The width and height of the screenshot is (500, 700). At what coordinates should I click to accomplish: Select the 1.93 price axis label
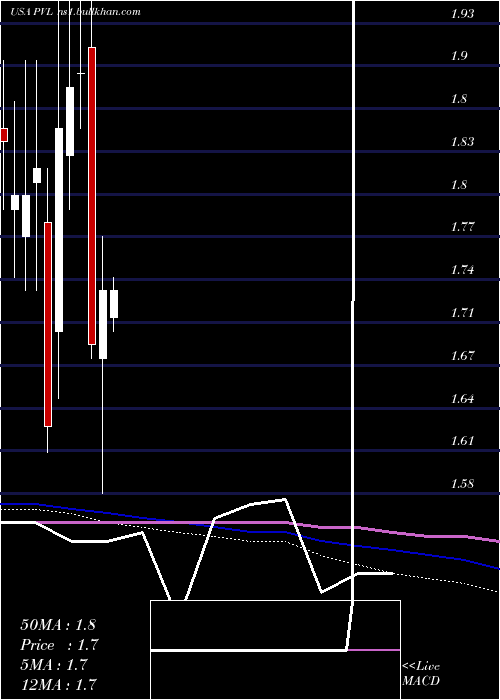coord(462,14)
